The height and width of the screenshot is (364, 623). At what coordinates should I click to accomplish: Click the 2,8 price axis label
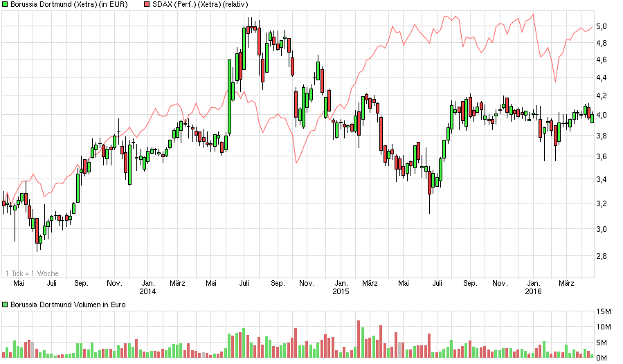click(x=602, y=256)
